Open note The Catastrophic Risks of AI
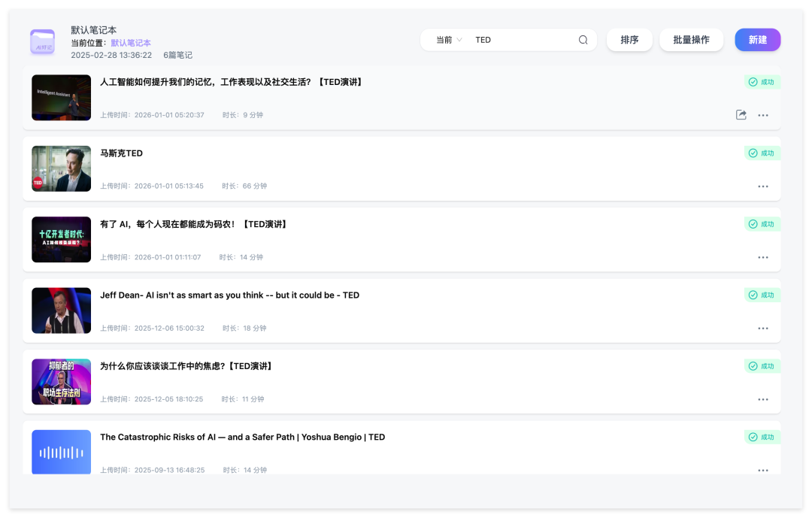 click(x=242, y=438)
